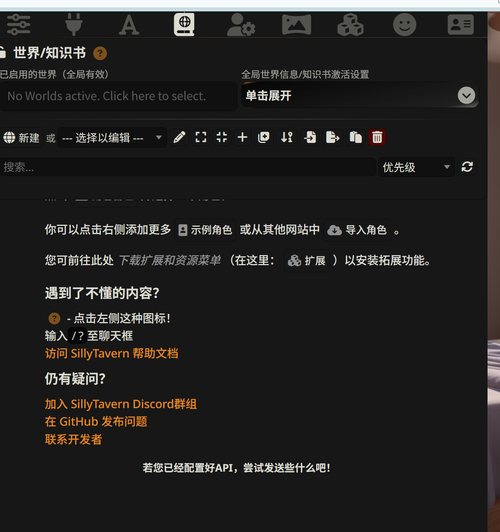The image size is (500, 532).
Task: Click the pencil rename world icon
Action: pos(179,137)
